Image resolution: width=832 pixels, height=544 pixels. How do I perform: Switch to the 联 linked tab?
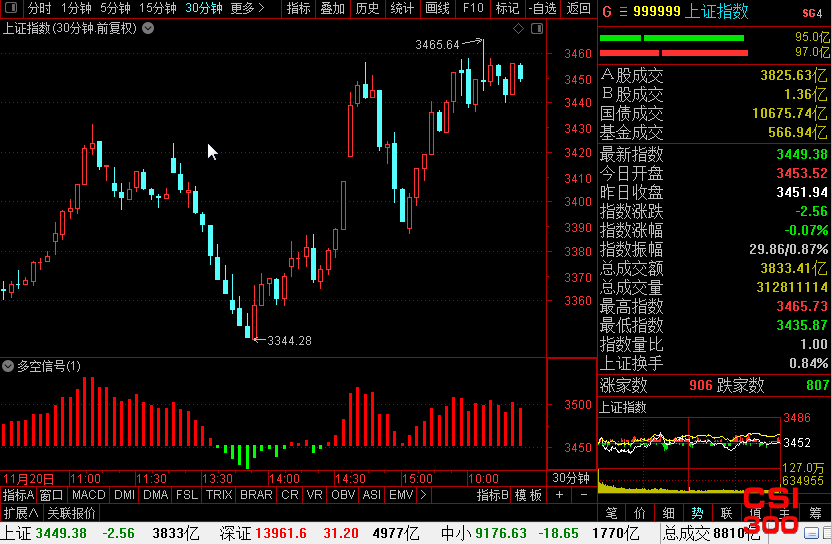(726, 513)
